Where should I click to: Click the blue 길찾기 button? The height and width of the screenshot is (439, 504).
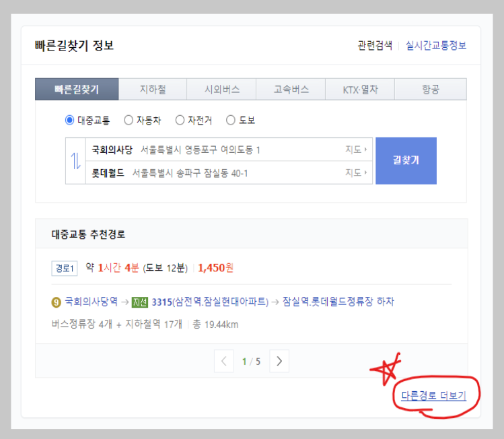pyautogui.click(x=406, y=161)
